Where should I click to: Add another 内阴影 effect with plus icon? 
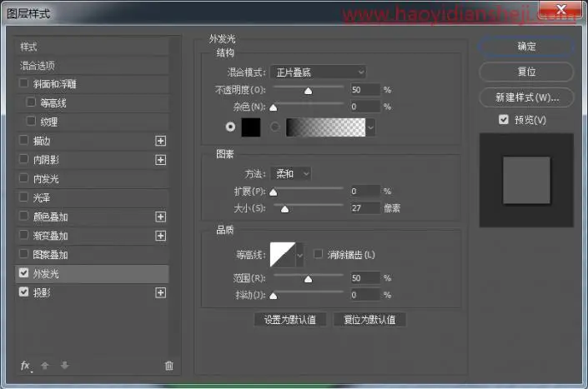click(160, 160)
